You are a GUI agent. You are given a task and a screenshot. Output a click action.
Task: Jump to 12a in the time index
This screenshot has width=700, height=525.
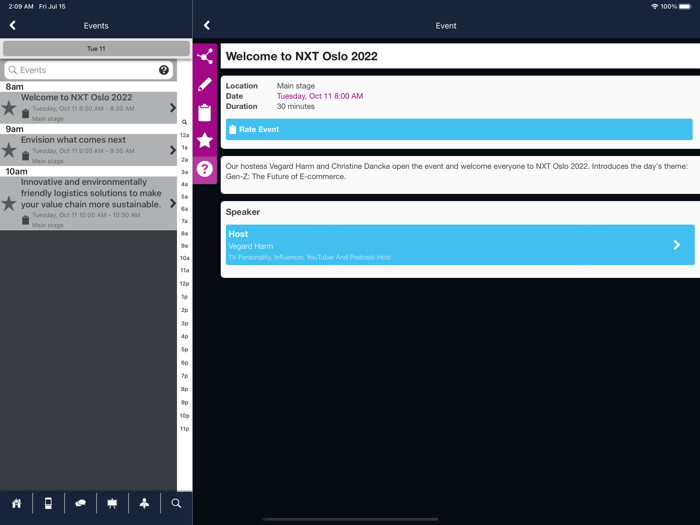pos(184,135)
